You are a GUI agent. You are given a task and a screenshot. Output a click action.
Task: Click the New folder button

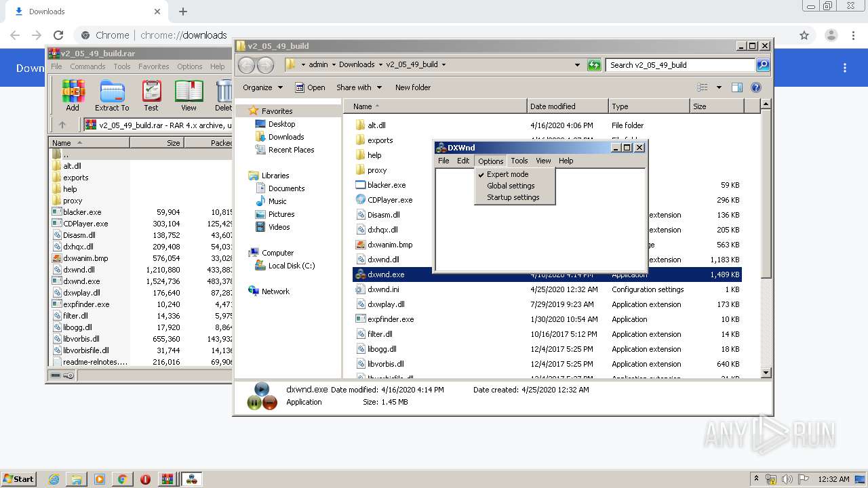click(413, 87)
